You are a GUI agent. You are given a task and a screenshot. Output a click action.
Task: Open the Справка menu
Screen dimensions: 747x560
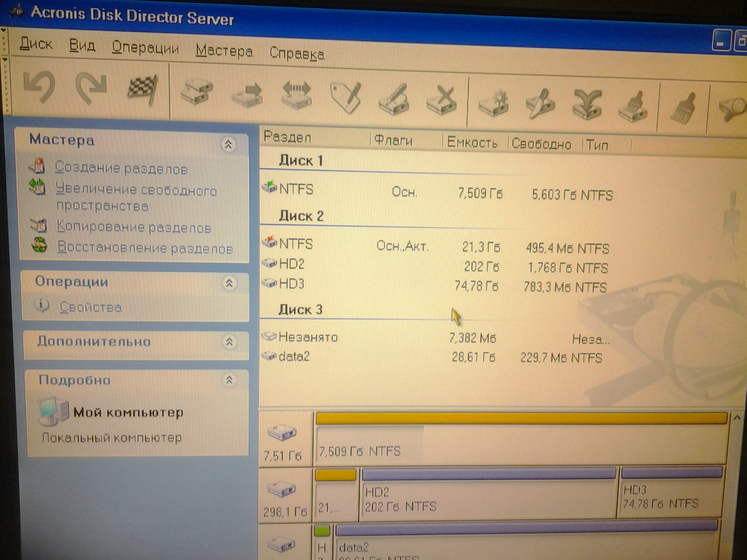coord(297,54)
